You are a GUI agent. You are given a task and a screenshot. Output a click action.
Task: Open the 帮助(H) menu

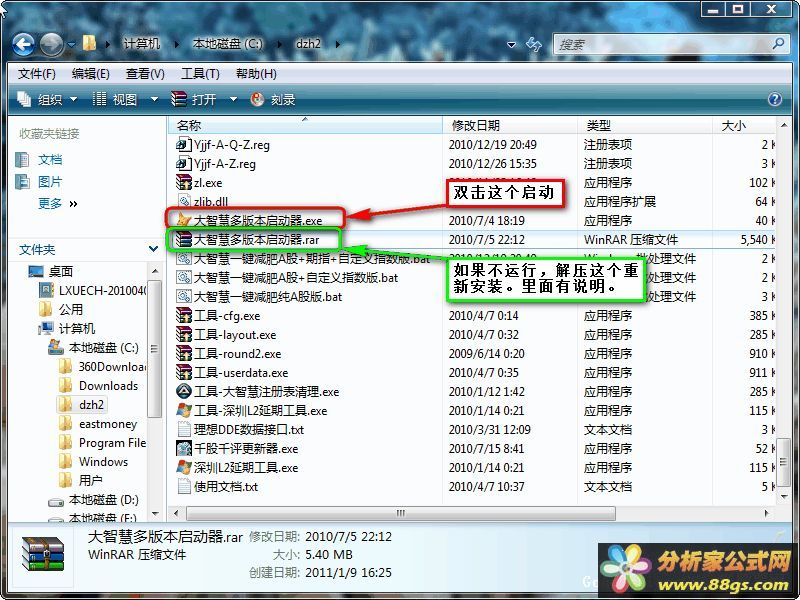click(x=256, y=74)
